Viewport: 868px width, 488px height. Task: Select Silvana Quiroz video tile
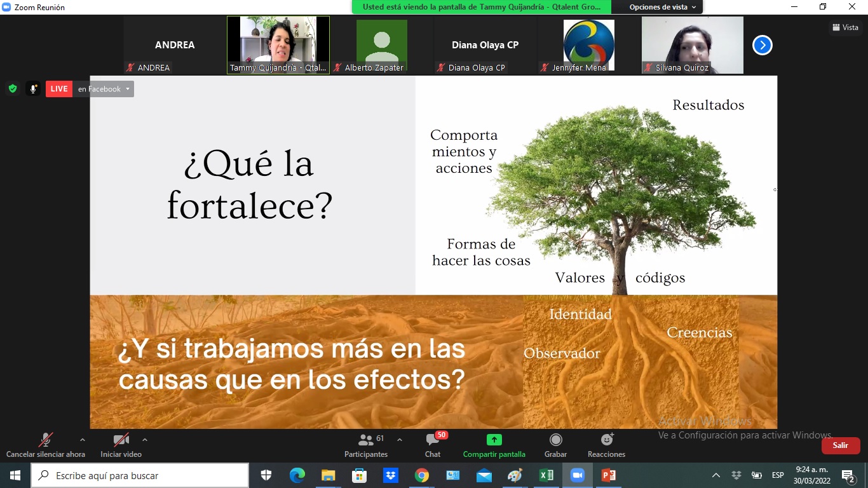(x=693, y=45)
